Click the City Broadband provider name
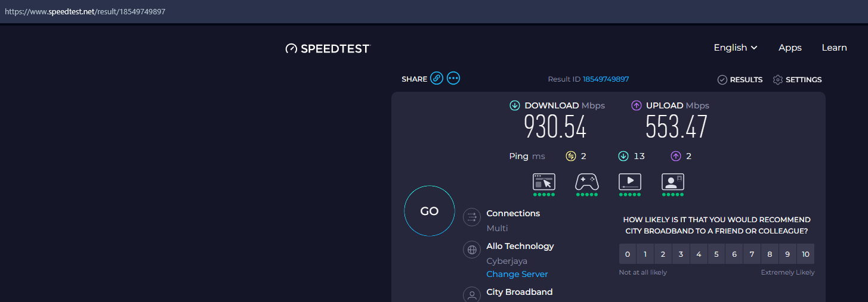The height and width of the screenshot is (302, 868). click(520, 292)
